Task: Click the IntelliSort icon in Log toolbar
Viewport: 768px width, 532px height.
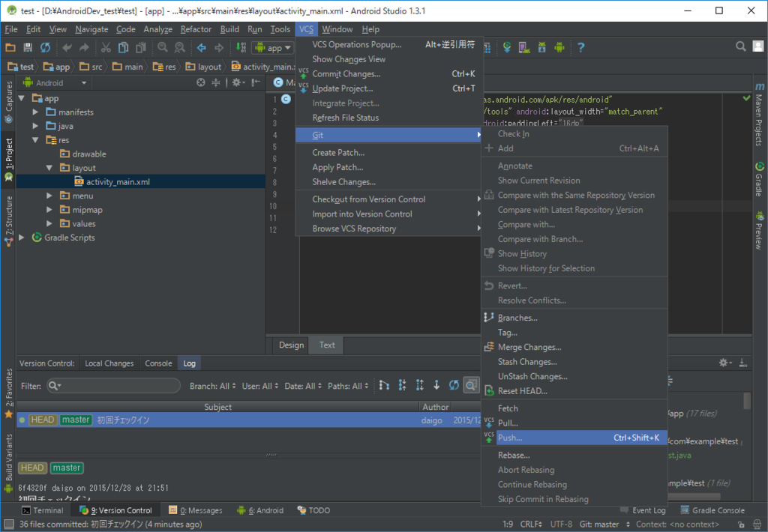Action: point(384,386)
